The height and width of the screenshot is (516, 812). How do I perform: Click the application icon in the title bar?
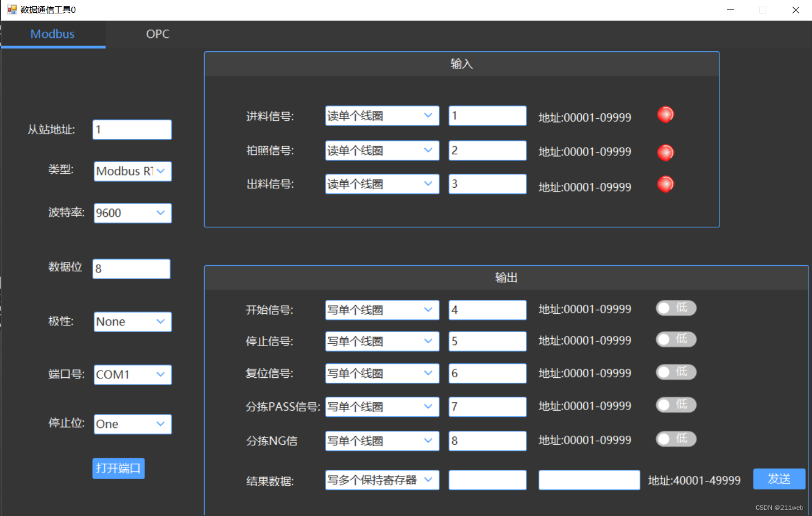point(11,9)
